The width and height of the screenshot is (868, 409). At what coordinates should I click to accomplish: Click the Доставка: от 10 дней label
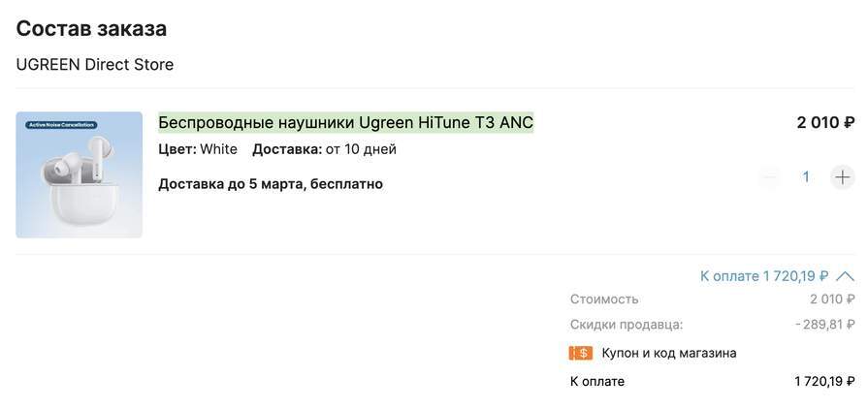[324, 149]
